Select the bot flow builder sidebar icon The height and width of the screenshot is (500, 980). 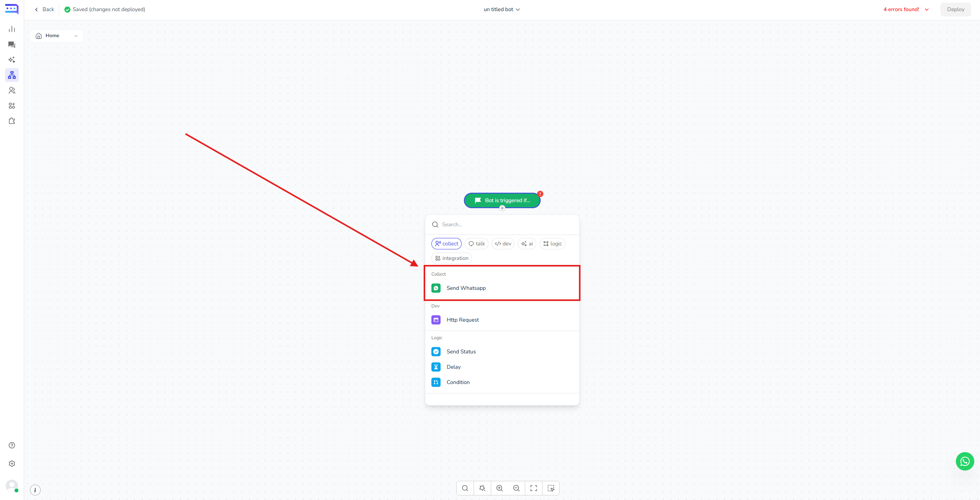point(12,75)
